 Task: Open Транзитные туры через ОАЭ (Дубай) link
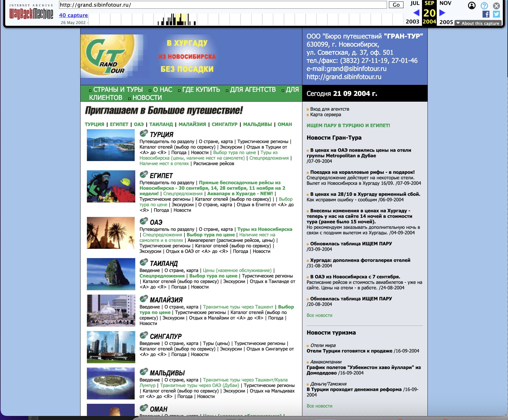tap(200, 385)
